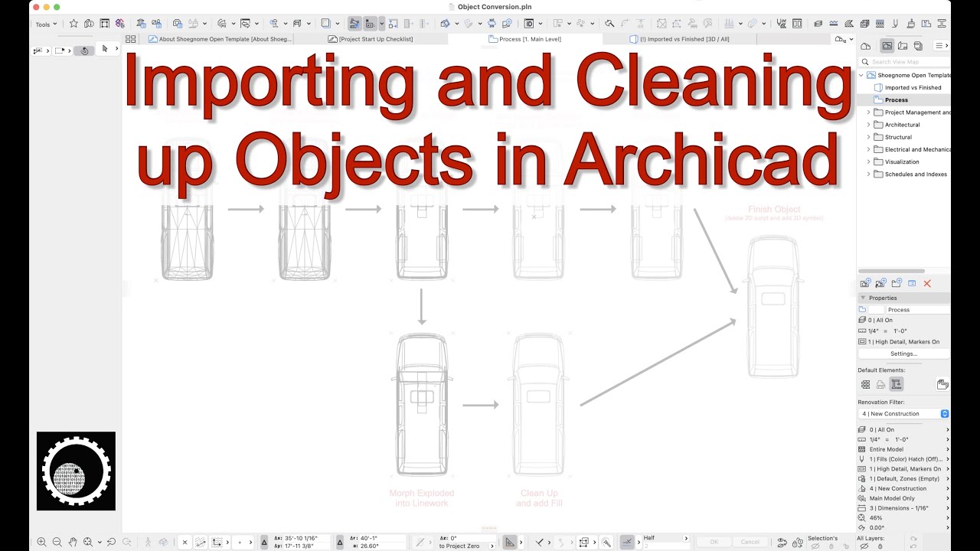Select the Arrow tool in toolbox

pyautogui.click(x=105, y=50)
